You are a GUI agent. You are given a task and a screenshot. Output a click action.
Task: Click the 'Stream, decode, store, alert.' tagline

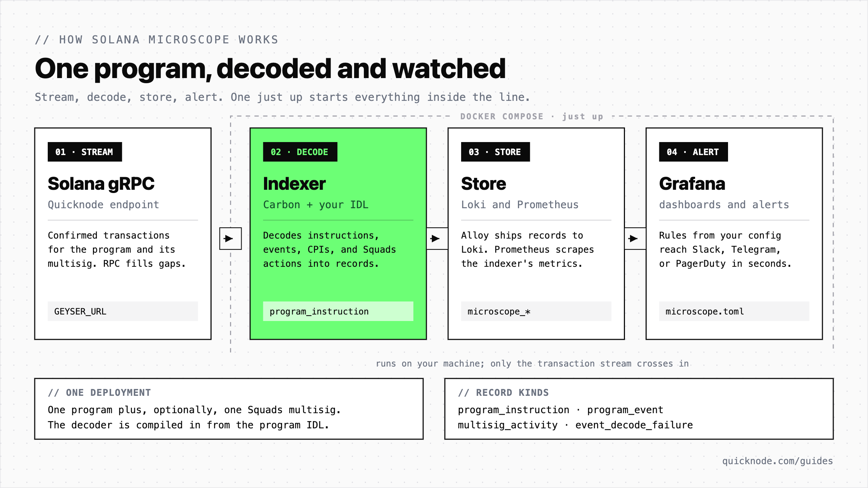(129, 97)
